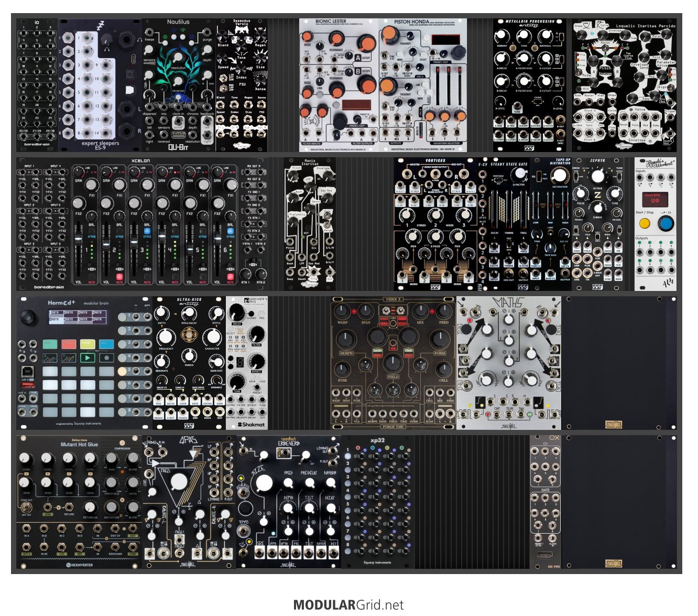Click the Warp knob on Vhikk X
This screenshot has width=698, height=616.
coord(343,312)
